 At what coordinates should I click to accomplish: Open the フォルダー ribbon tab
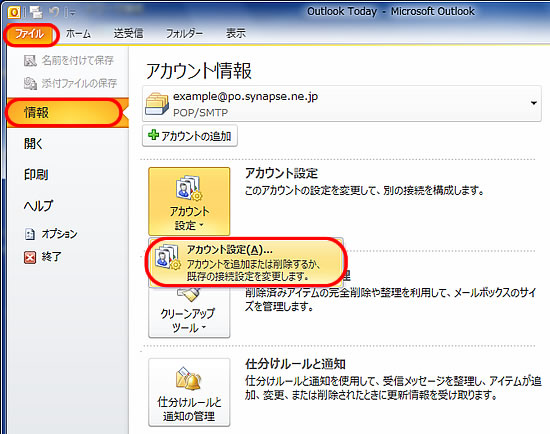pos(184,34)
